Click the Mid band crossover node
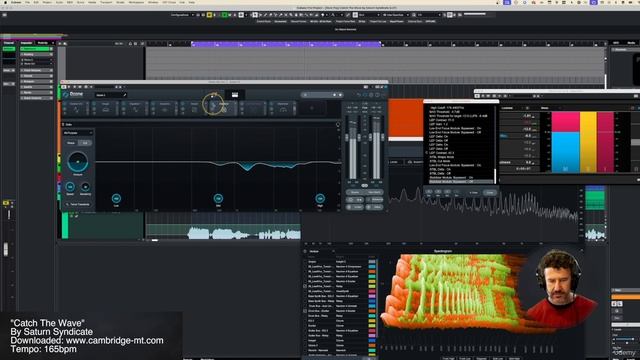Viewport: 640px width, 360px height. pyautogui.click(x=218, y=198)
